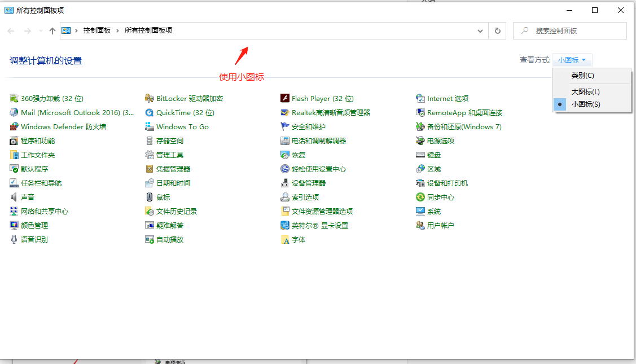Open the 安全和维护 flag icon

pyautogui.click(x=285, y=126)
